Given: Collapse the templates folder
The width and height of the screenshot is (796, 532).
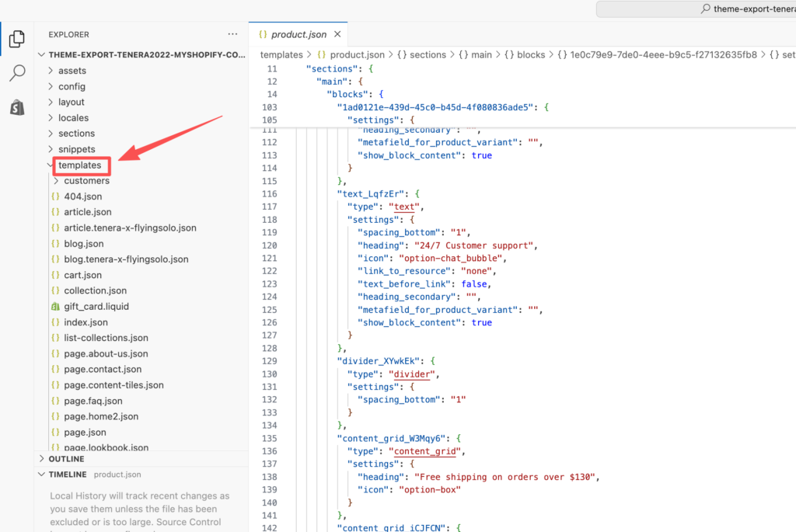Looking at the screenshot, I should [x=79, y=165].
